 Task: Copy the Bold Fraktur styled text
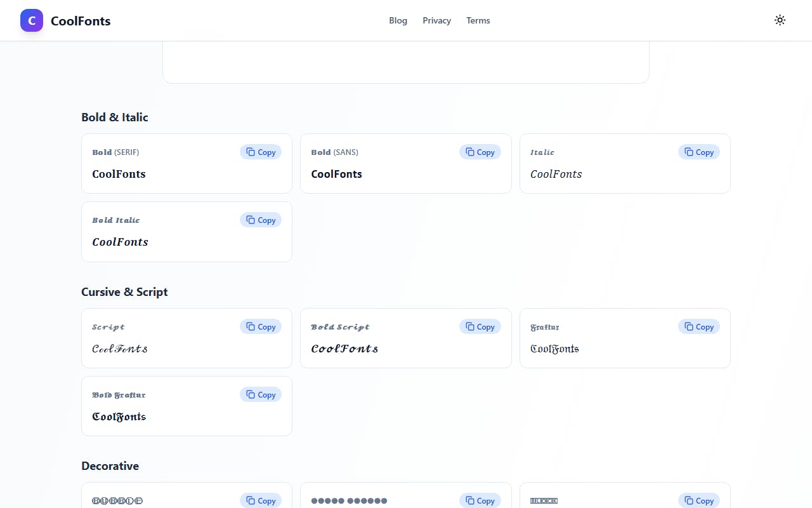261,394
